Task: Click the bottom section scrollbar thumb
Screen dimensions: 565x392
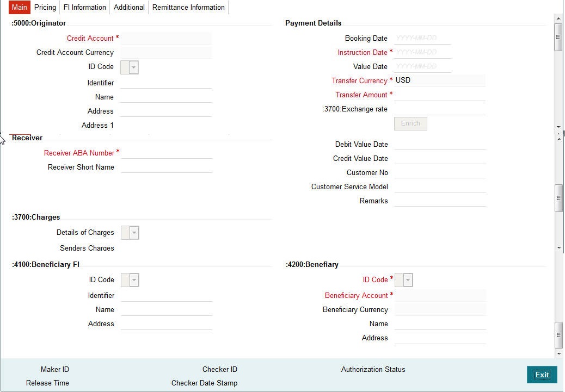Action: pos(558,335)
